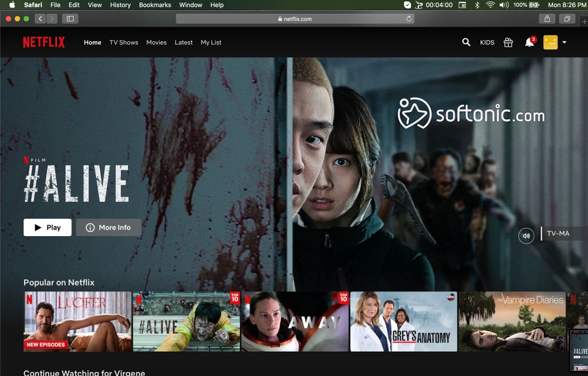This screenshot has width=588, height=376.
Task: Switch to the KIDS section
Action: tap(487, 42)
